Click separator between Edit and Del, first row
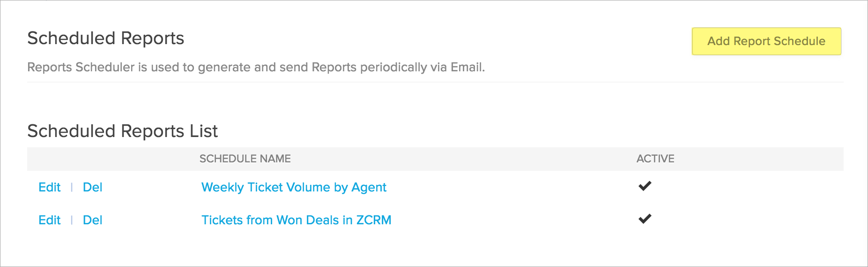Screen dimensions: 868x267 pyautogui.click(x=72, y=187)
